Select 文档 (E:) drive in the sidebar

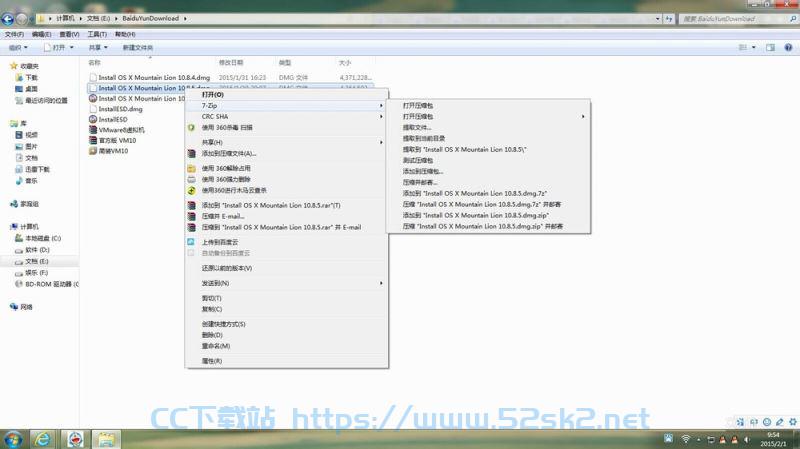32,261
